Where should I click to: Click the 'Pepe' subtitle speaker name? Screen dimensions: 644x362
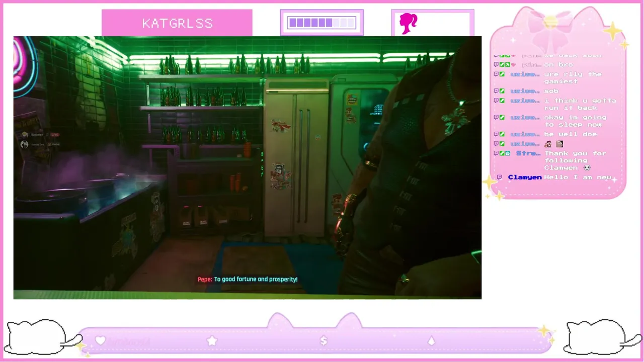(x=205, y=279)
